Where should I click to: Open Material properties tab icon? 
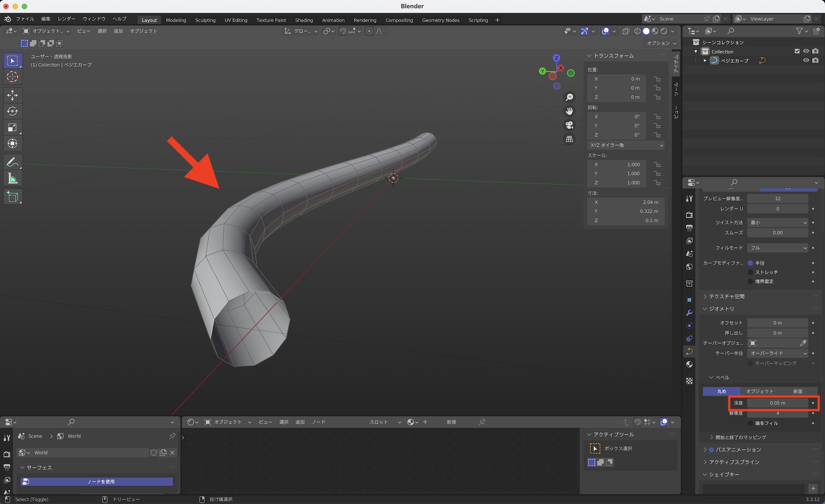click(689, 364)
